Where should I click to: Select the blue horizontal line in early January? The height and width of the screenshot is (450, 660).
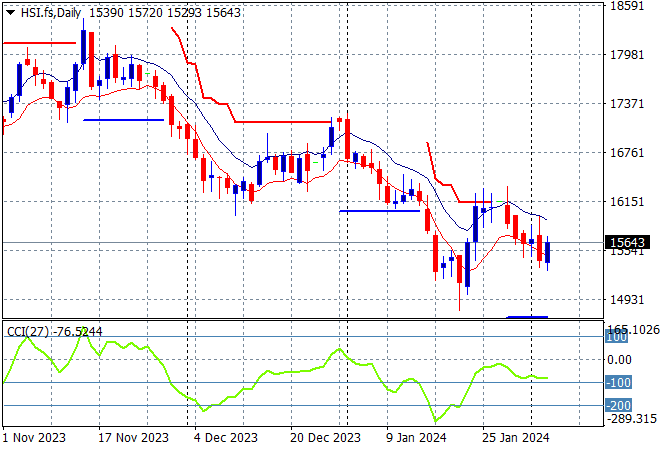tap(379, 211)
